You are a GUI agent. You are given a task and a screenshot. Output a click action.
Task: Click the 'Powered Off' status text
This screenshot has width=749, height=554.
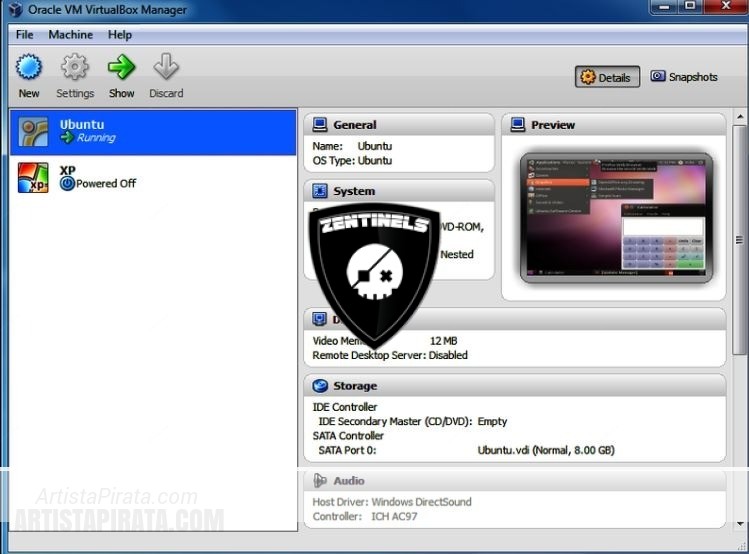(x=106, y=183)
